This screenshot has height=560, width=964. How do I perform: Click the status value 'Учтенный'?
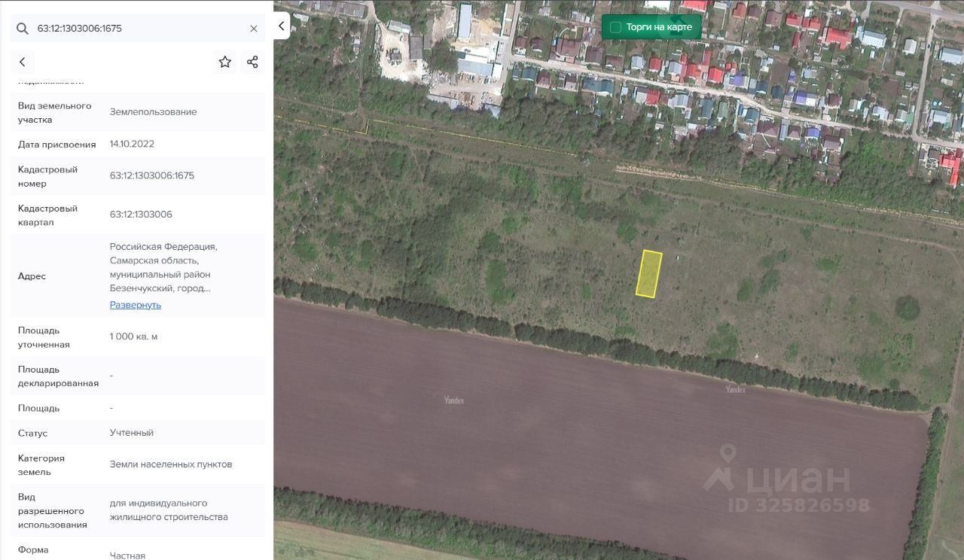pos(132,433)
